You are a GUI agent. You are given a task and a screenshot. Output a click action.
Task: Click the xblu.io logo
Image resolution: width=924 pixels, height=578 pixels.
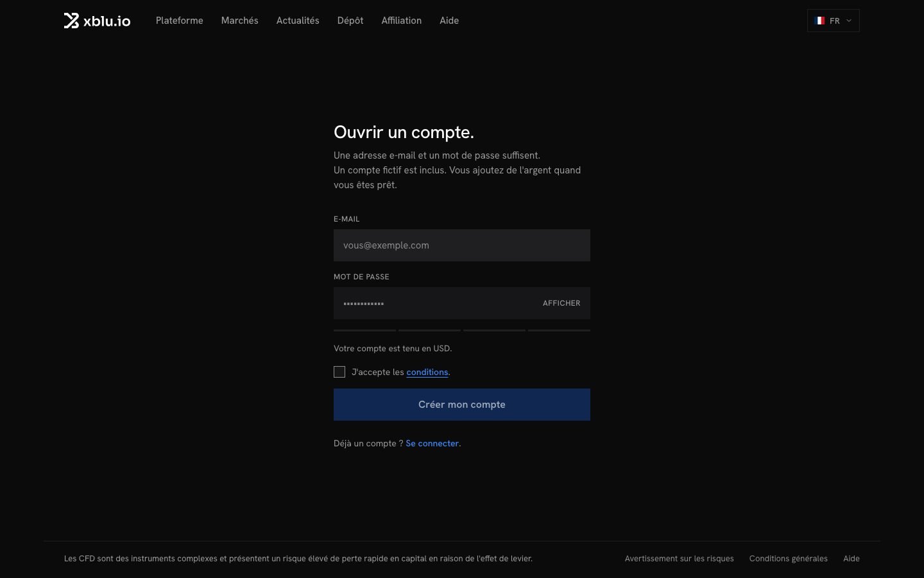point(97,21)
